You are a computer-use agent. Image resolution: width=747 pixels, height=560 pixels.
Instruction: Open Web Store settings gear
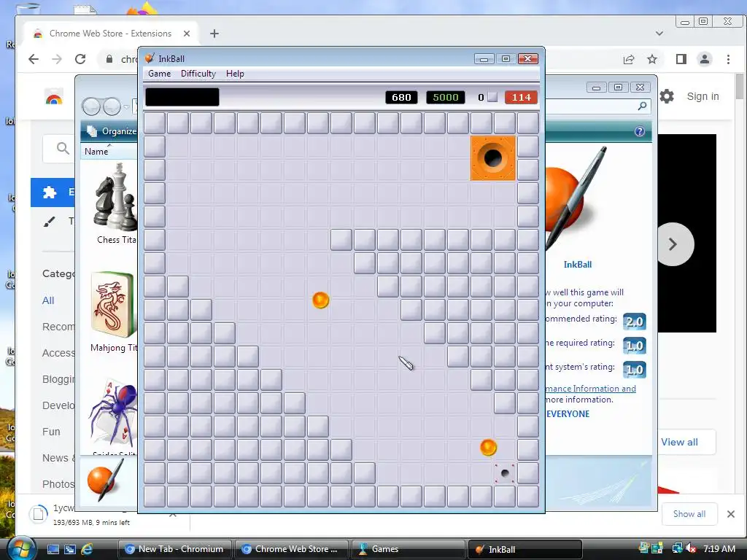(667, 96)
